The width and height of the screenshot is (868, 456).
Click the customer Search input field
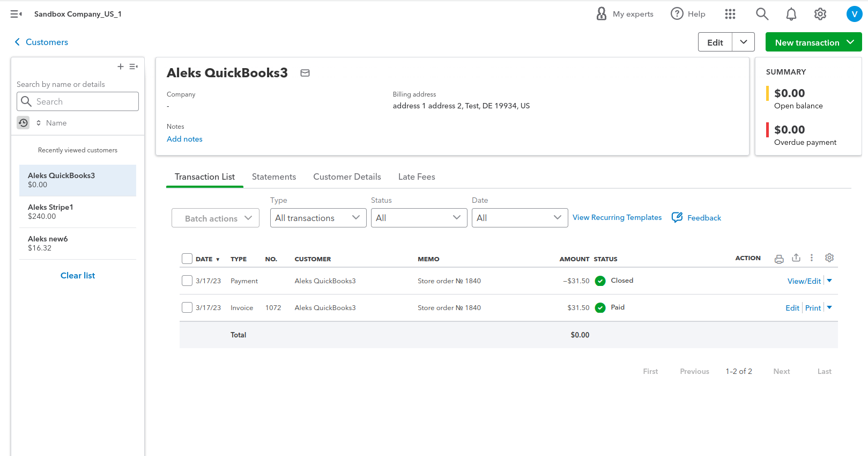click(78, 101)
